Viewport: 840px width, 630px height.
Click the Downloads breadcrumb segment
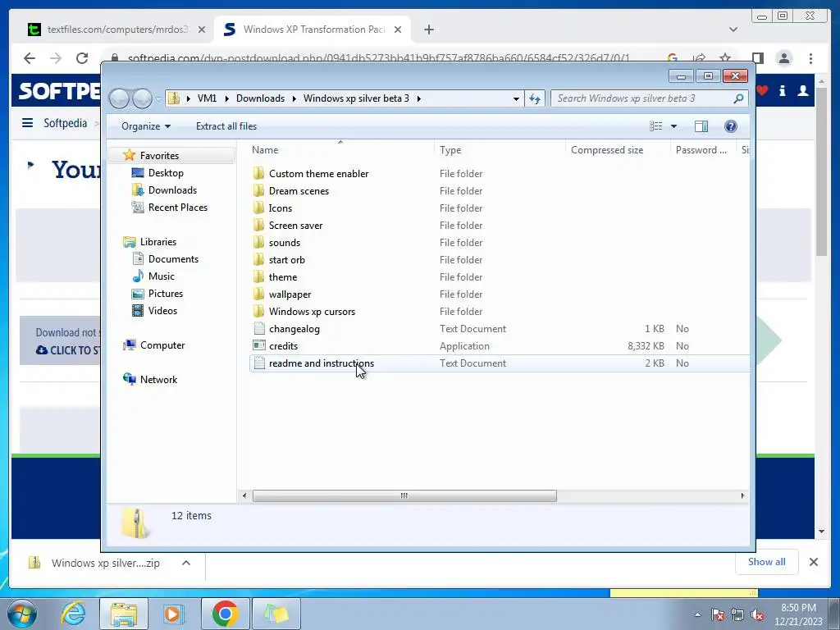[260, 98]
